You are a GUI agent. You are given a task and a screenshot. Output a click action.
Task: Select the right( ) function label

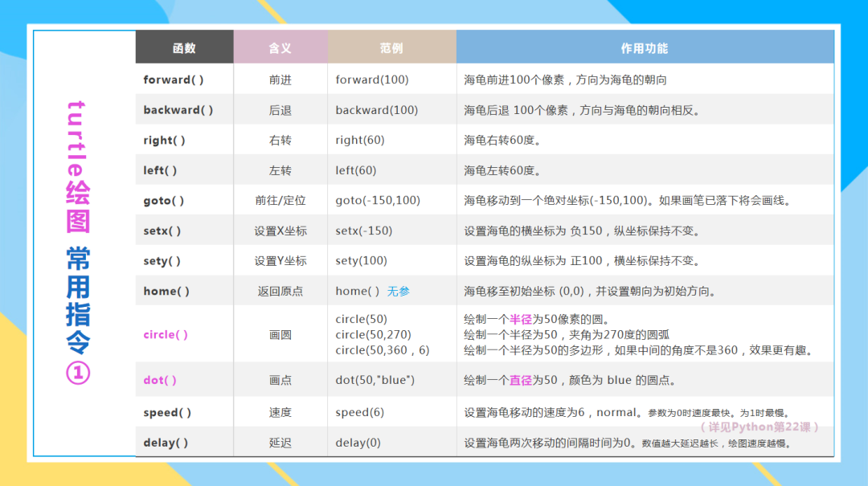point(163,139)
